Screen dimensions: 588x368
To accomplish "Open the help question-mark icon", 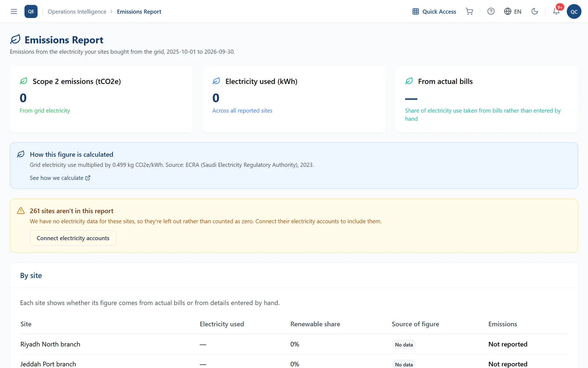I will [x=491, y=11].
